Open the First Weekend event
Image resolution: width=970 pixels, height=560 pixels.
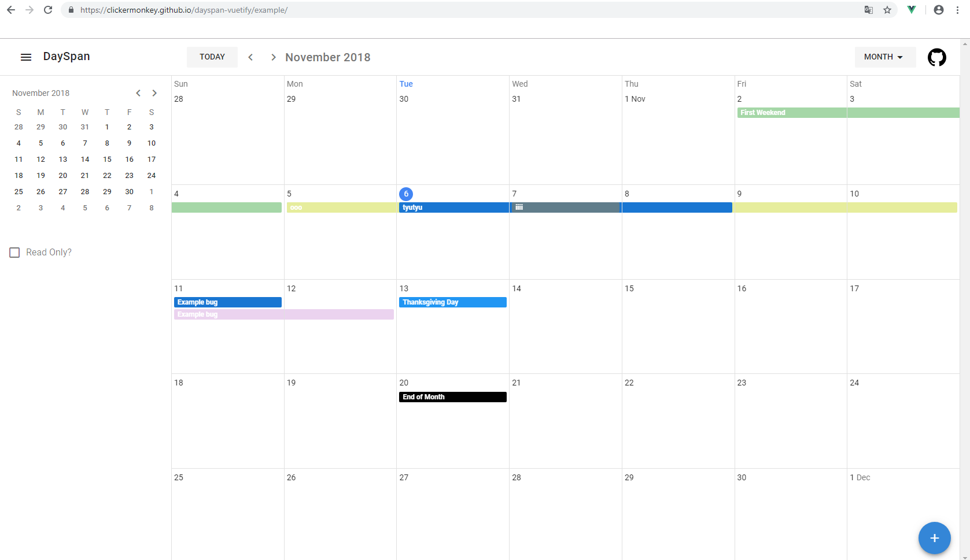click(x=791, y=113)
